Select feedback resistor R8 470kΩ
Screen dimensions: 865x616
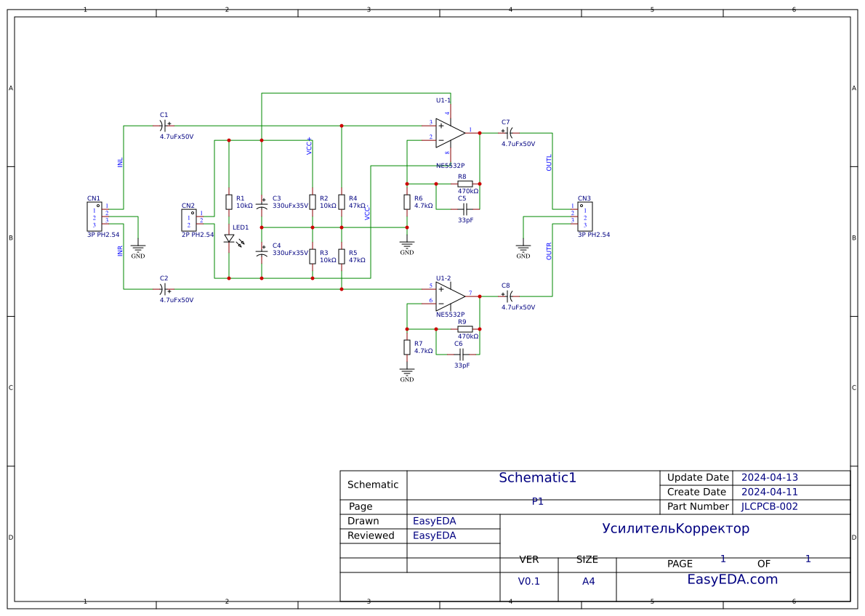[464, 184]
